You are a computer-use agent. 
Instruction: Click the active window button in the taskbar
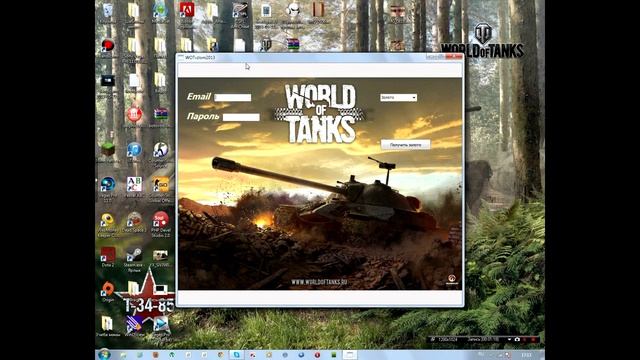pyautogui.click(x=349, y=355)
